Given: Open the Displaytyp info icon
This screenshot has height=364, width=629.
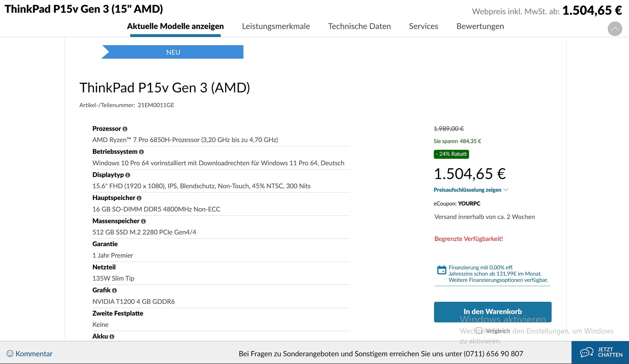Looking at the screenshot, I should pos(128,175).
